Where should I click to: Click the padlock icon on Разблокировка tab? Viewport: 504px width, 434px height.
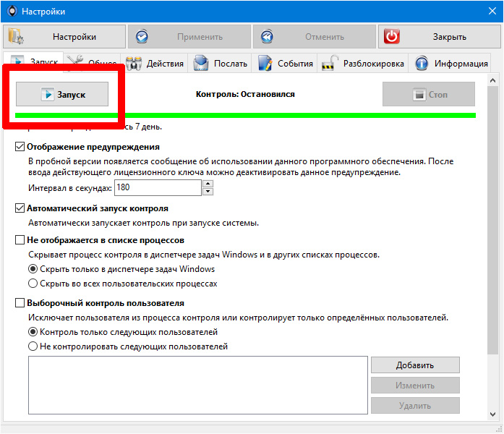pyautogui.click(x=330, y=63)
